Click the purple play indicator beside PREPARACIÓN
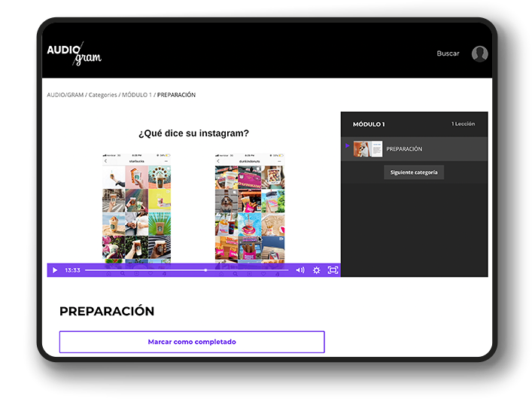 coord(348,145)
